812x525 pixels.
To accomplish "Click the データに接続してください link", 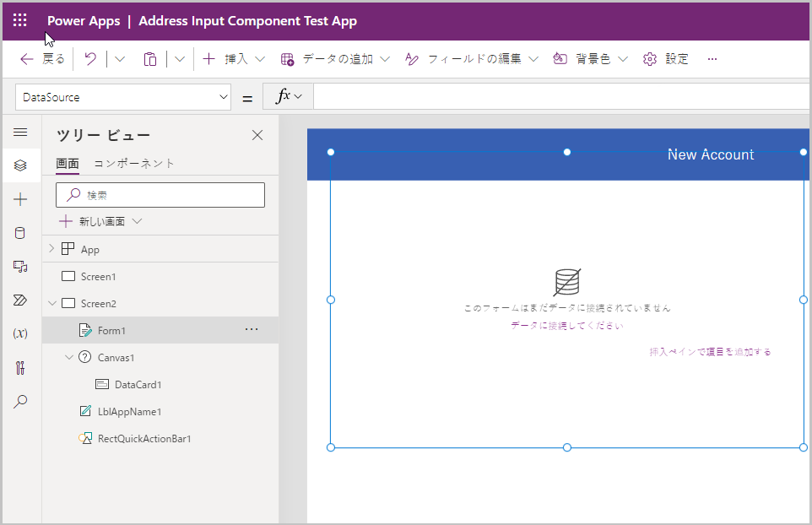I will (x=567, y=326).
